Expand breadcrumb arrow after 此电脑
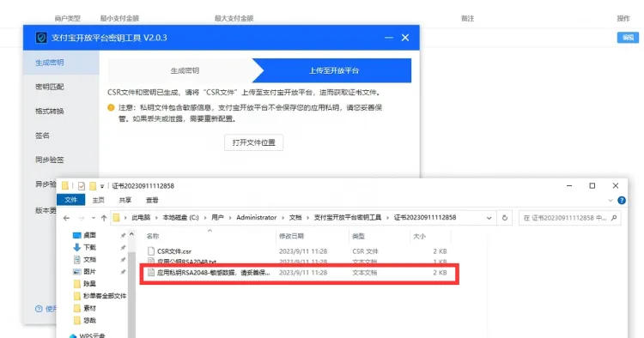 [x=156, y=218]
